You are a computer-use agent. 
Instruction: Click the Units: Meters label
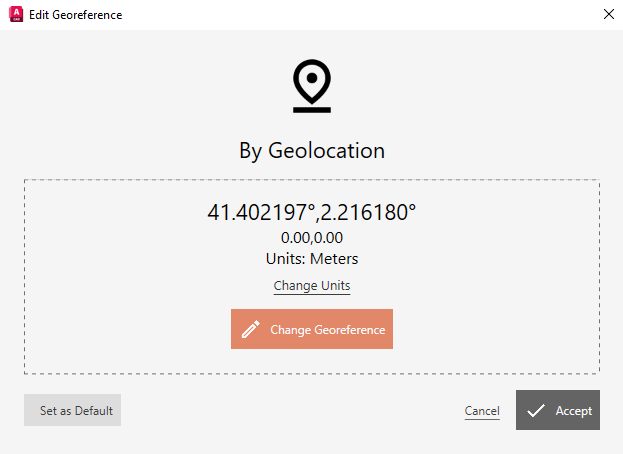tap(312, 259)
